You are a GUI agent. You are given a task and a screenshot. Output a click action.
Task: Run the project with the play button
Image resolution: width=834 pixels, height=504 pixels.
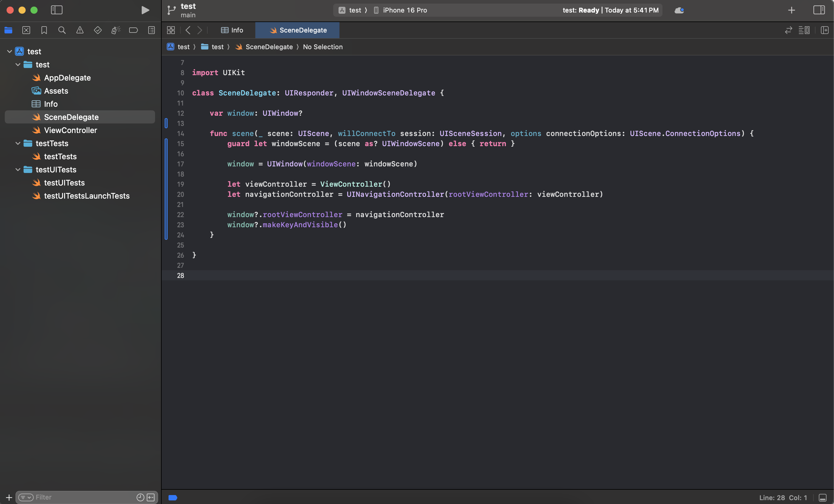(145, 10)
